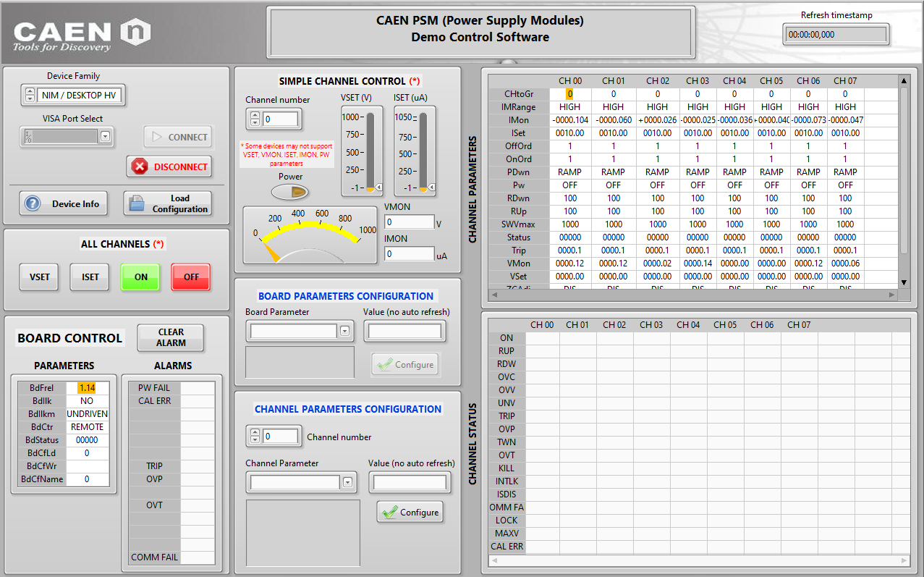The height and width of the screenshot is (577, 924).
Task: Click the folder icon on Load Configuration
Action: pyautogui.click(x=136, y=203)
